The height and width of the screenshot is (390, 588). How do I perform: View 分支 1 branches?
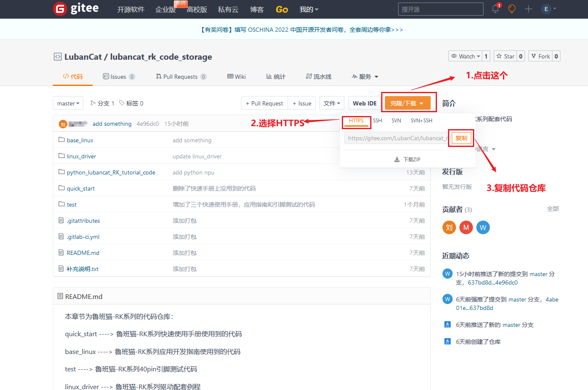tap(102, 103)
